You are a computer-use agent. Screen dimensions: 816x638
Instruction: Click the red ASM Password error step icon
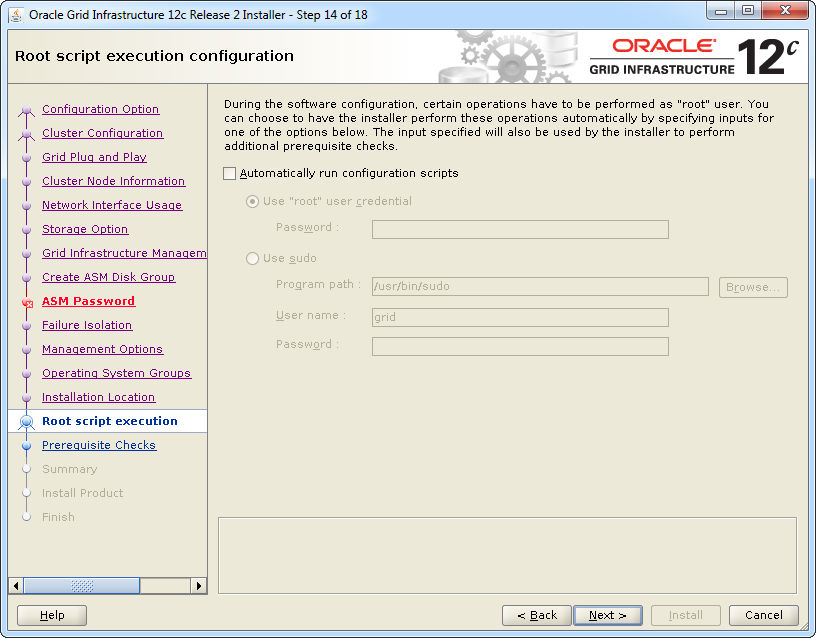click(27, 302)
